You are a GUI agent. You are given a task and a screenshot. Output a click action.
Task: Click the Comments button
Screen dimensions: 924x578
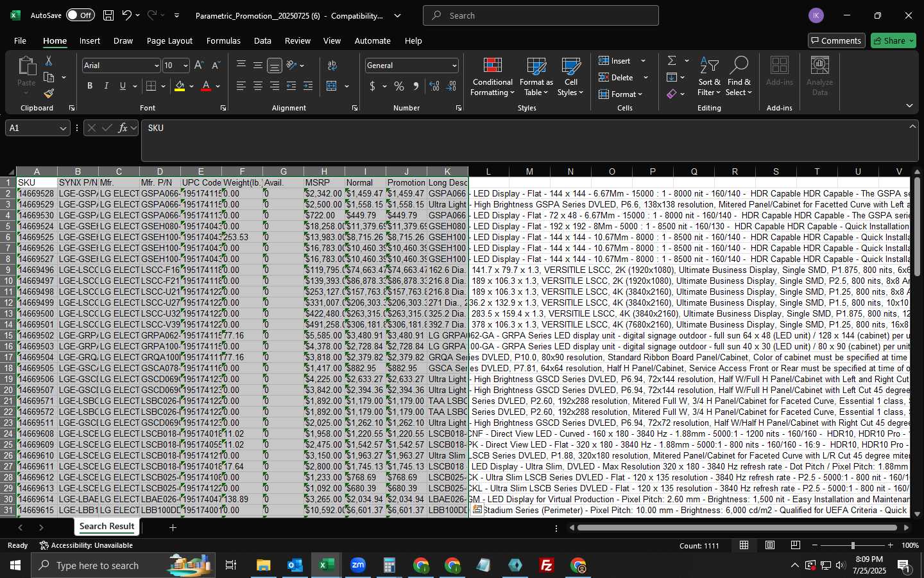point(835,40)
